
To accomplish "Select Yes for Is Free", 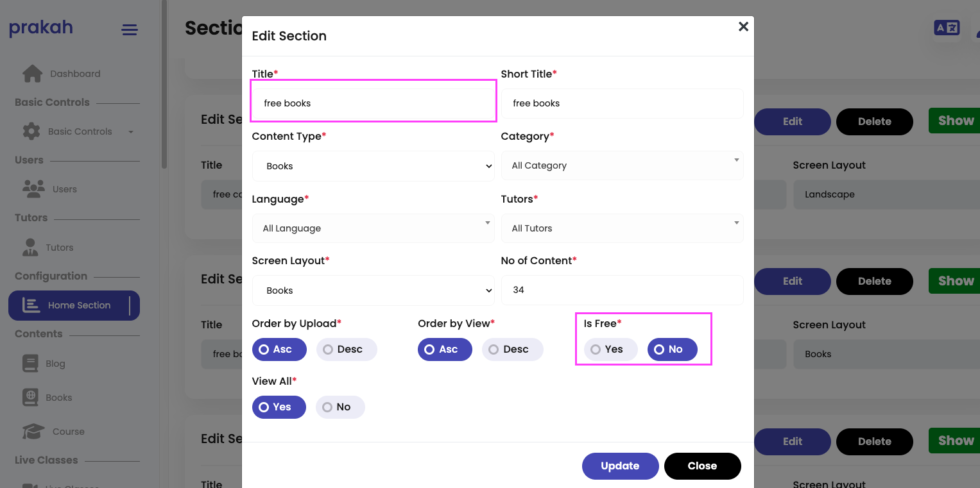I will tap(610, 349).
